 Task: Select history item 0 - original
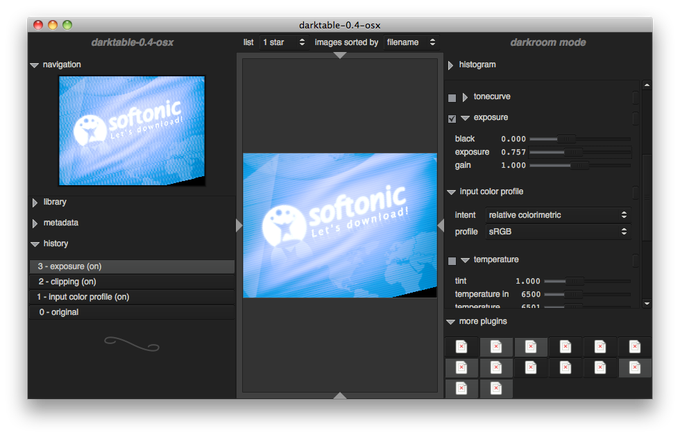[132, 312]
